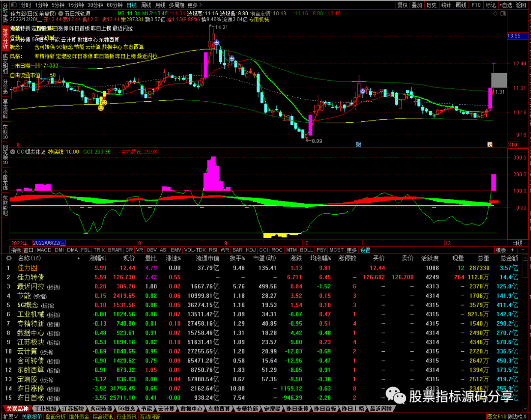Open the 最近闪拉 bottom tab
Viewport: 531px width, 420px height.
pyautogui.click(x=381, y=409)
